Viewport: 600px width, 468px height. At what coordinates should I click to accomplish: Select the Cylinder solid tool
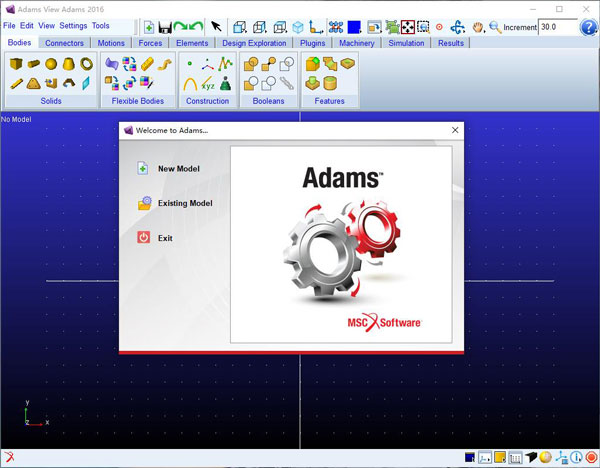point(33,64)
